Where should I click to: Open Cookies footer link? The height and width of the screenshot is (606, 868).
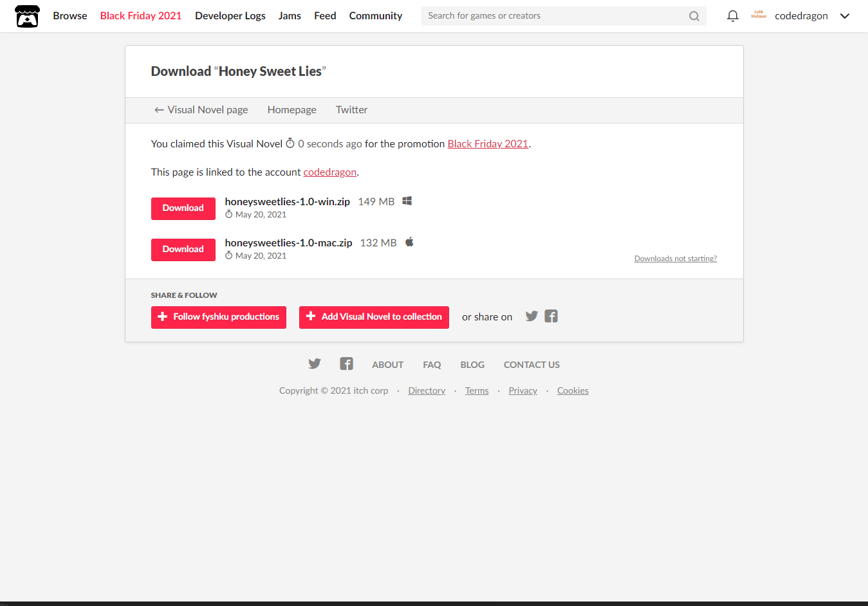(573, 390)
